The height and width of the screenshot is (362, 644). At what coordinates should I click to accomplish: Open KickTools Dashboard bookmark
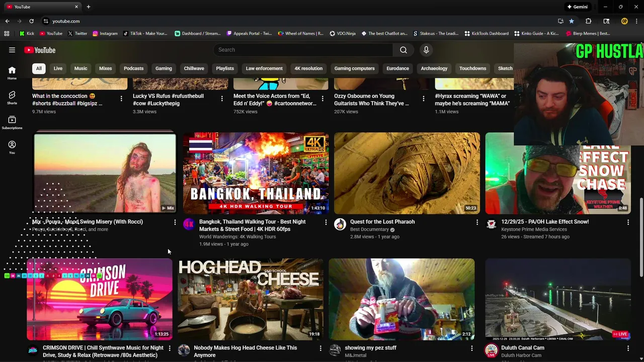point(487,34)
